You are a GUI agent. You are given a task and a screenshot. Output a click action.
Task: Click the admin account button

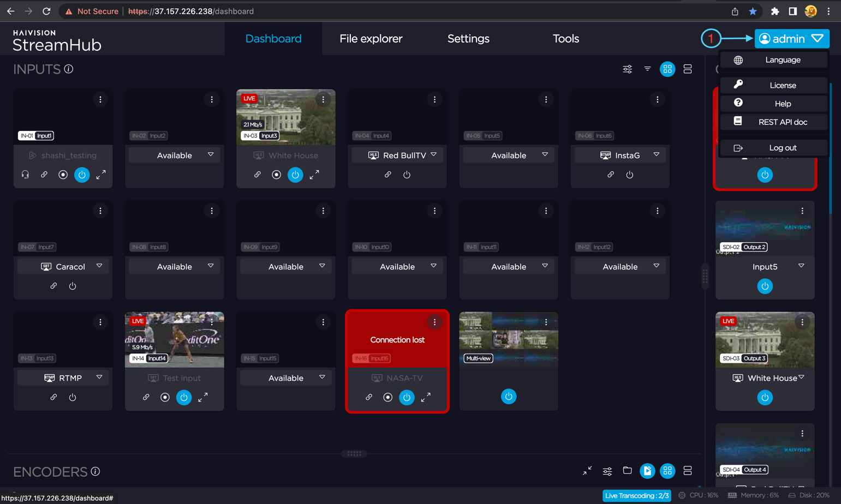[x=791, y=39]
